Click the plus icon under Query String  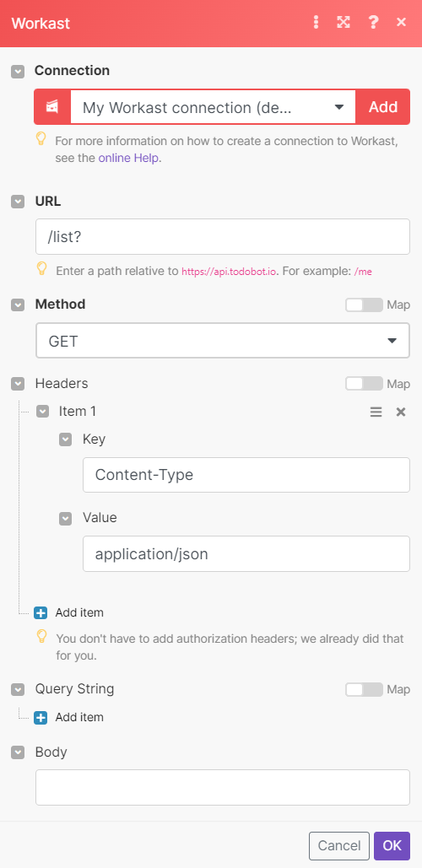pos(41,717)
